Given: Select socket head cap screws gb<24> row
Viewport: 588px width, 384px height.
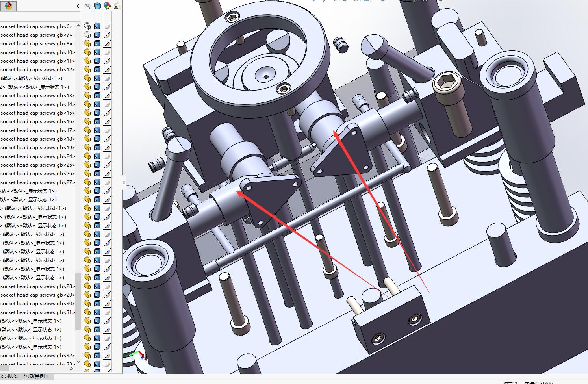Looking at the screenshot, I should [37, 156].
